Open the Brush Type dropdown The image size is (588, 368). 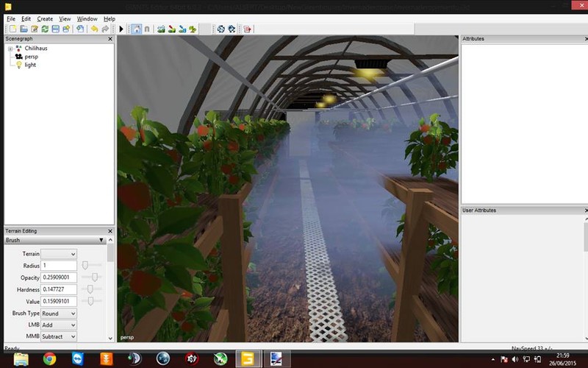(59, 314)
